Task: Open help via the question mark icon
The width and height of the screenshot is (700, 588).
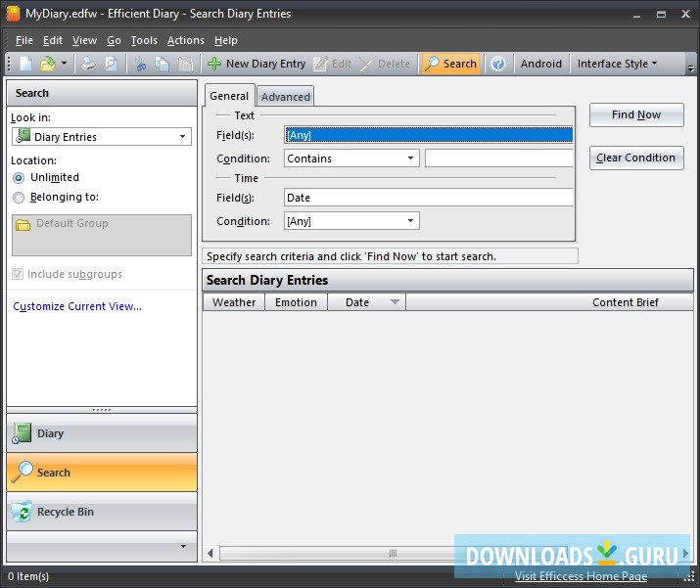Action: (x=498, y=64)
